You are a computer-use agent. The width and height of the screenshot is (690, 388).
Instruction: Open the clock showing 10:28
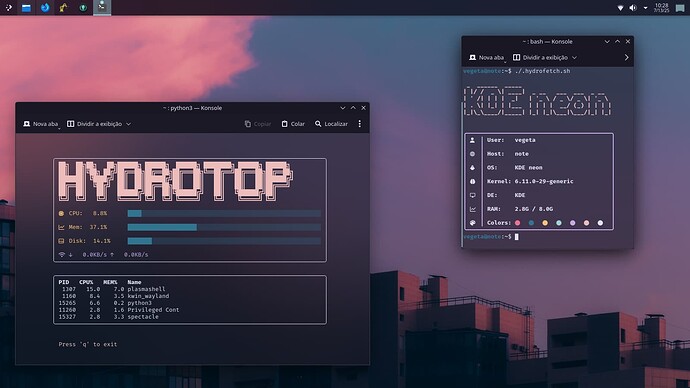point(661,7)
